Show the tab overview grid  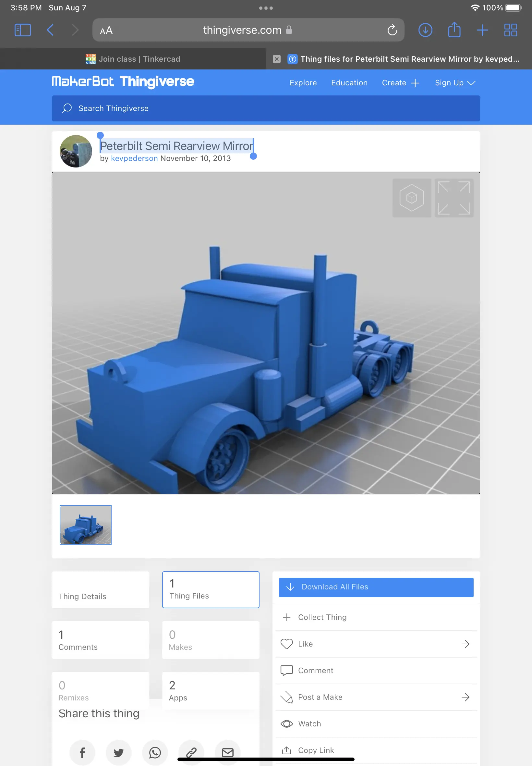[510, 30]
